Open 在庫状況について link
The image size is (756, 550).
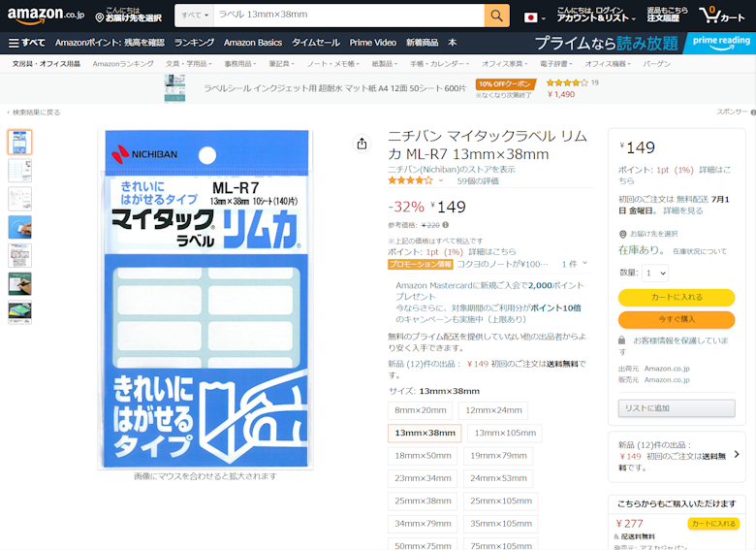(x=699, y=251)
